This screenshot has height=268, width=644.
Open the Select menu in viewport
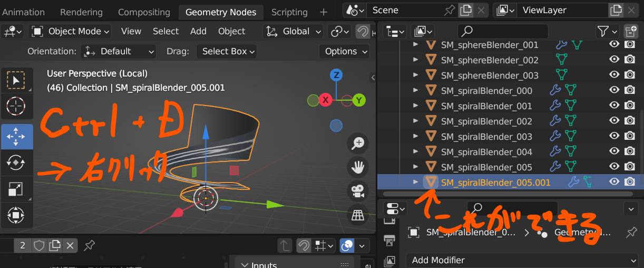click(x=166, y=32)
